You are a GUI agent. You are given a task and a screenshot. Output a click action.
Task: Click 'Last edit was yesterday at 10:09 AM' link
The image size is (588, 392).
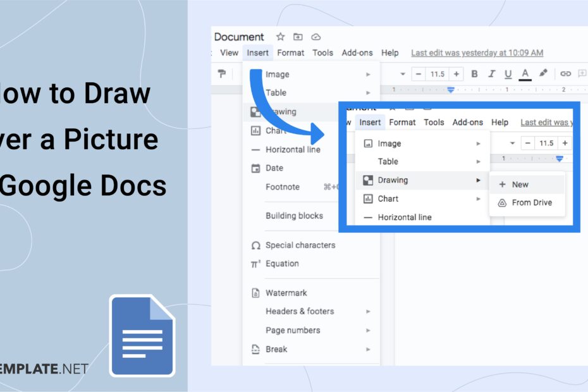coord(477,53)
